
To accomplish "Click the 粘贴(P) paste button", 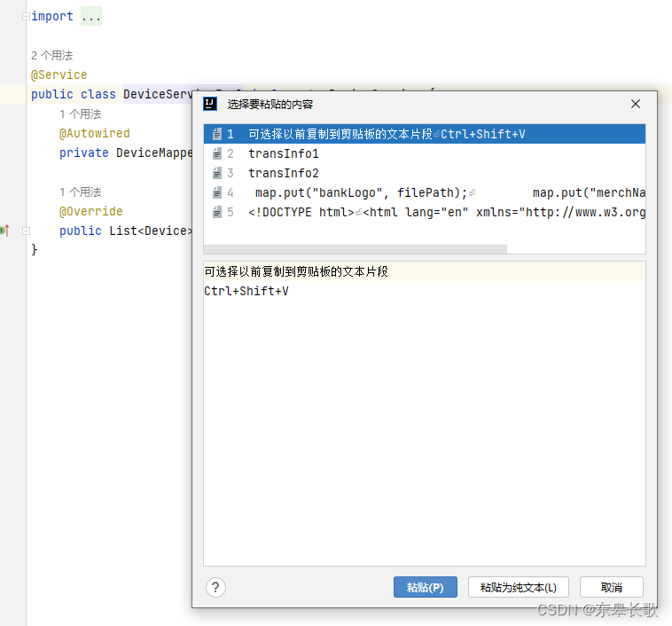I will click(x=426, y=587).
